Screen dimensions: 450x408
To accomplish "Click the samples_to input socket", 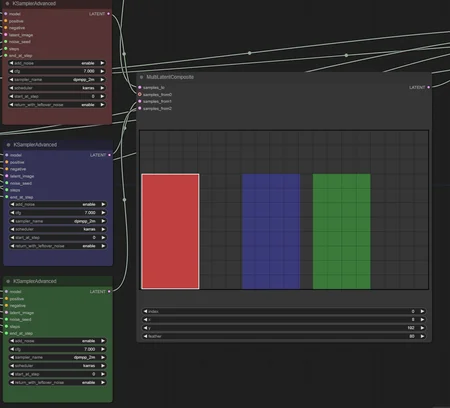I will coord(140,87).
